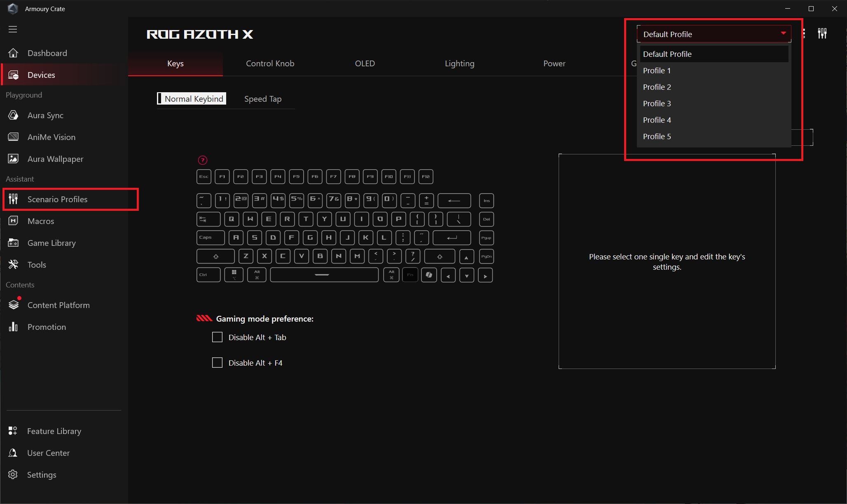Viewport: 847px width, 504px height.
Task: Select the up arrow key on keyboard layout
Action: 466,257
